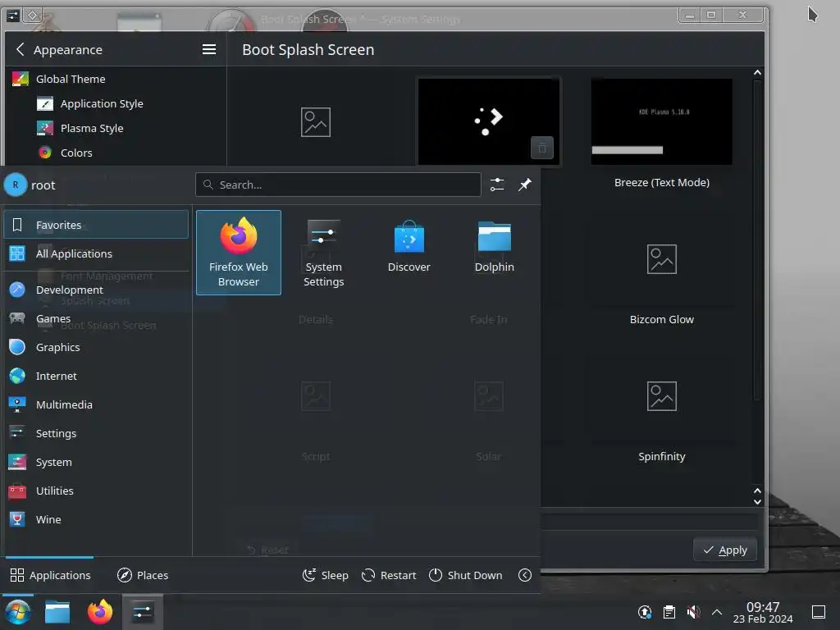
Task: Open System Settings from Favorites grid
Action: tap(323, 253)
